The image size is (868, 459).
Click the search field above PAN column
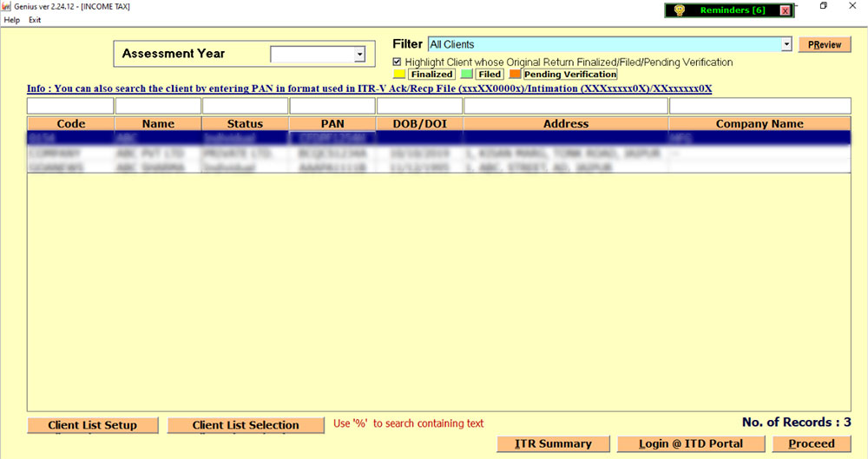click(332, 106)
